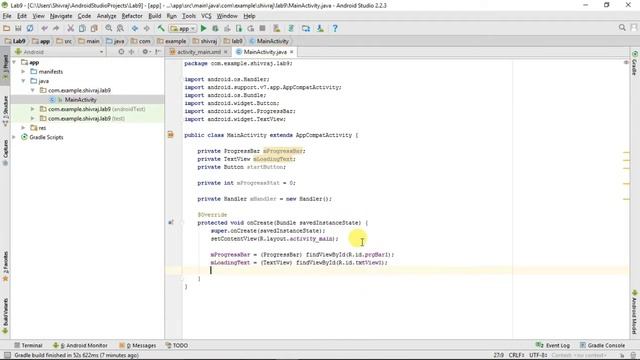Image resolution: width=640 pixels, height=360 pixels.
Task: Expand the res folder node
Action: coord(24,128)
